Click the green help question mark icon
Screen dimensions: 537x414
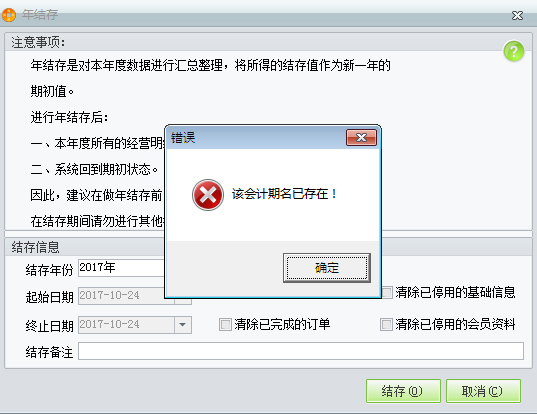point(513,51)
